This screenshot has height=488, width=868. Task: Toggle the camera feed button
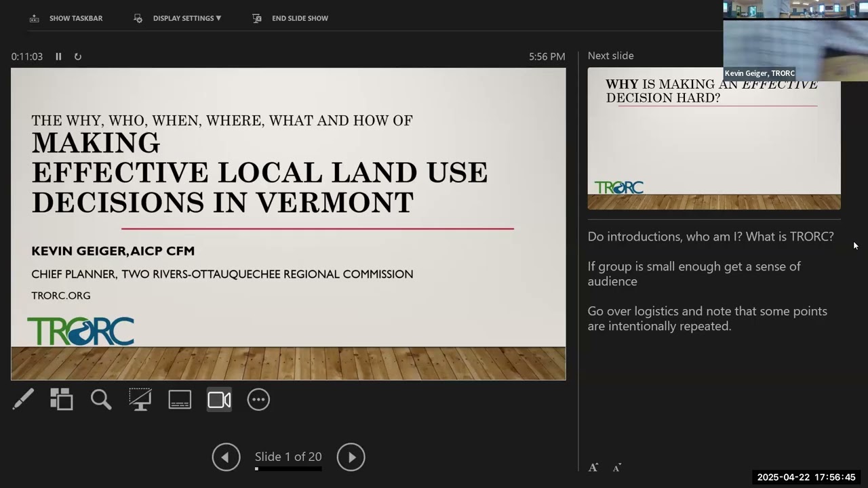coord(219,400)
